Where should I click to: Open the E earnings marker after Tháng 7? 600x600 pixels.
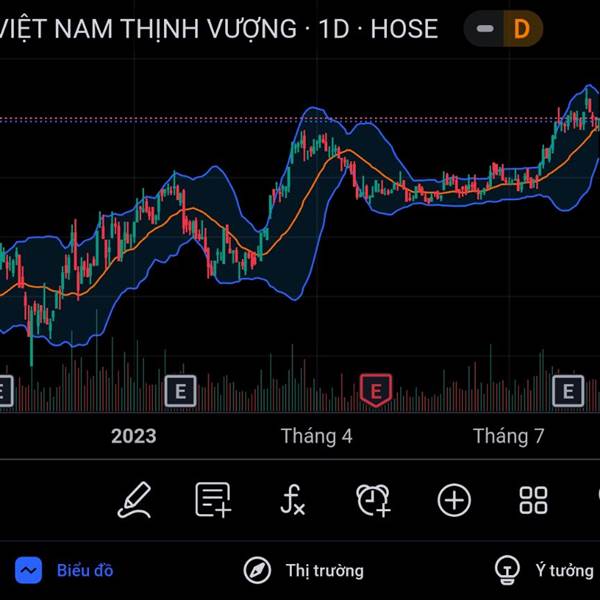click(x=568, y=391)
